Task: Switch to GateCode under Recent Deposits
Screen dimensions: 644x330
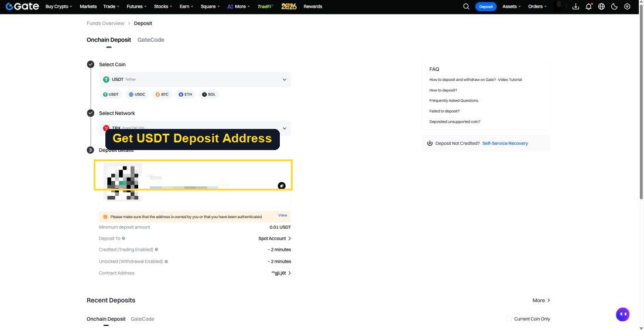Action: (x=142, y=319)
